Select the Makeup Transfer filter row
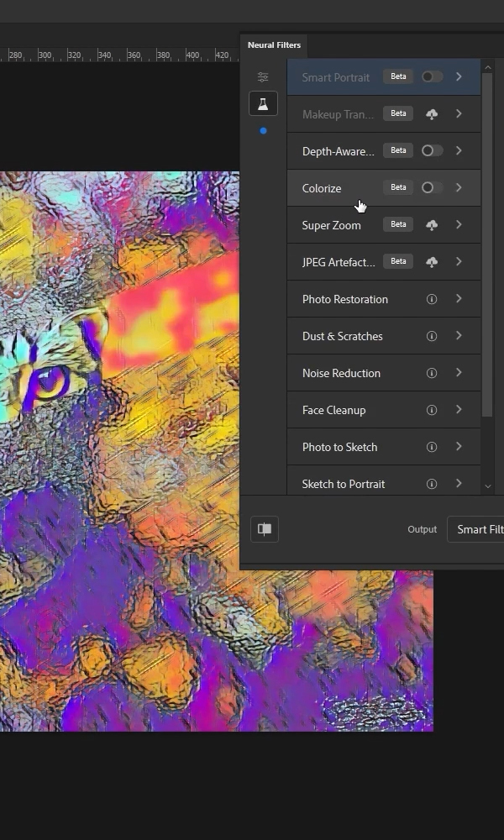Image resolution: width=504 pixels, height=840 pixels. [x=384, y=114]
